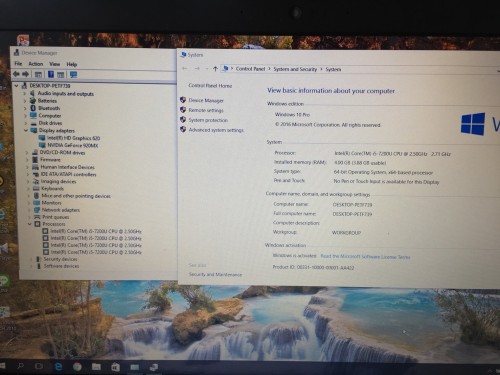Open the Action menu
Screen dimensions: 500x375
tap(36, 64)
